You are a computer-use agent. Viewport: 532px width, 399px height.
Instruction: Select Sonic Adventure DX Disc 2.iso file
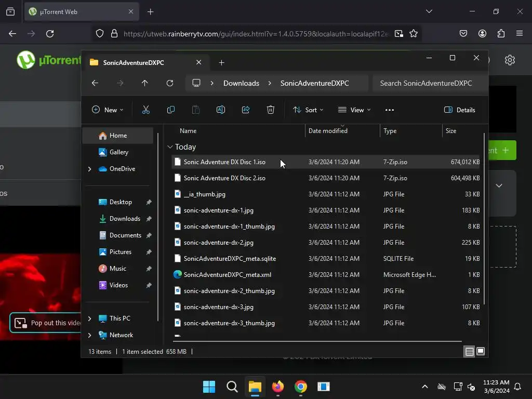point(326,178)
